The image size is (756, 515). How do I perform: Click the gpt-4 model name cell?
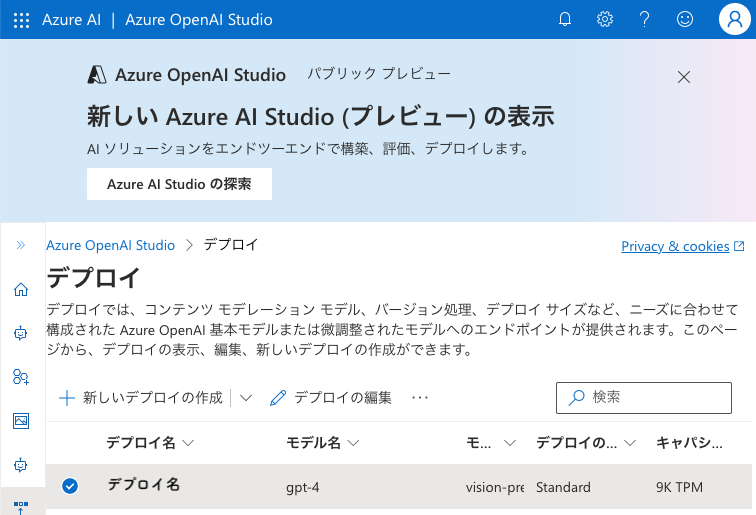[302, 488]
